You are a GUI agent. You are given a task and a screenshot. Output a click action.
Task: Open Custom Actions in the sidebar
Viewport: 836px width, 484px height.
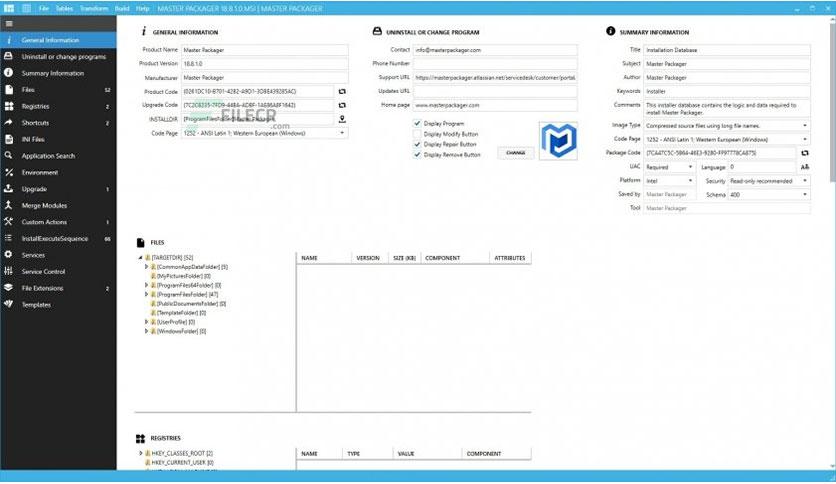click(x=58, y=222)
